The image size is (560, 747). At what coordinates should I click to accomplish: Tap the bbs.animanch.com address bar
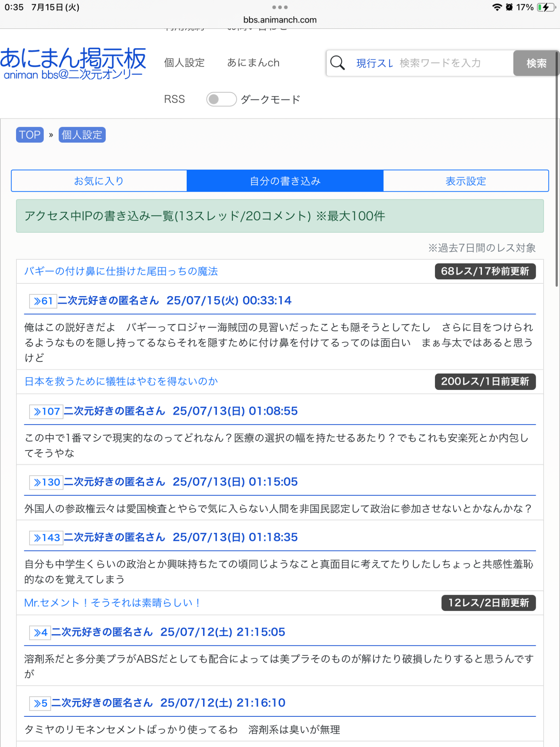280,20
